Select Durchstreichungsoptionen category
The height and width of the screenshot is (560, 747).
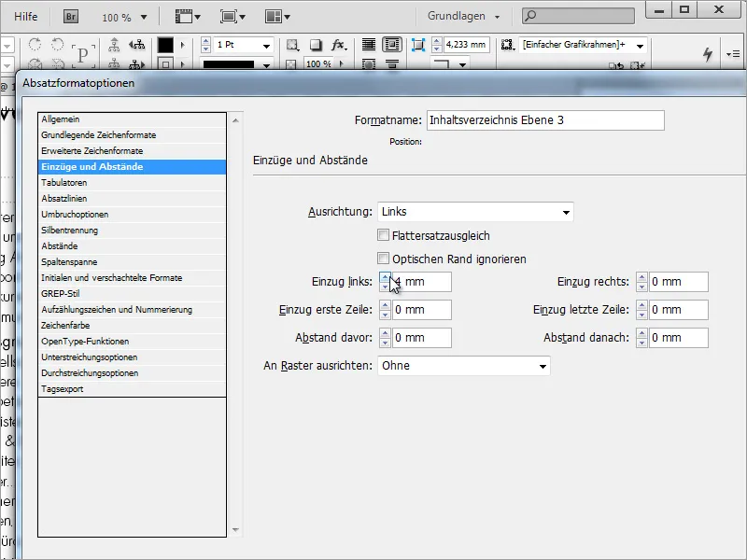coord(132,373)
